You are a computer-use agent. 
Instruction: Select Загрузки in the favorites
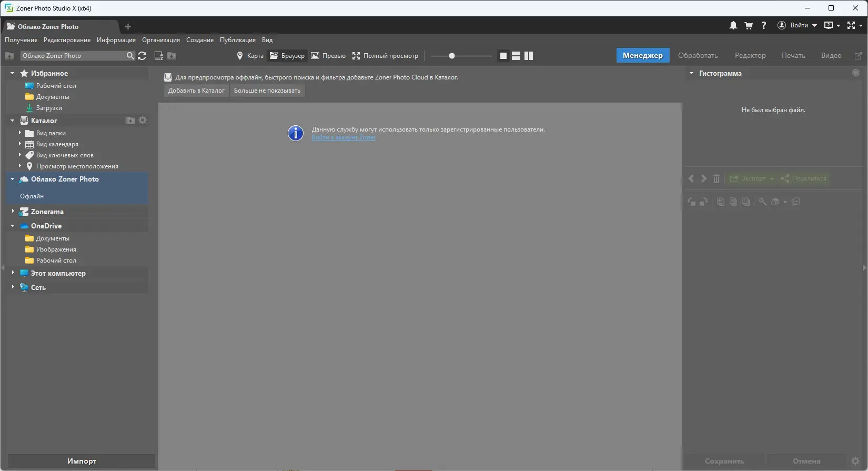tap(49, 108)
